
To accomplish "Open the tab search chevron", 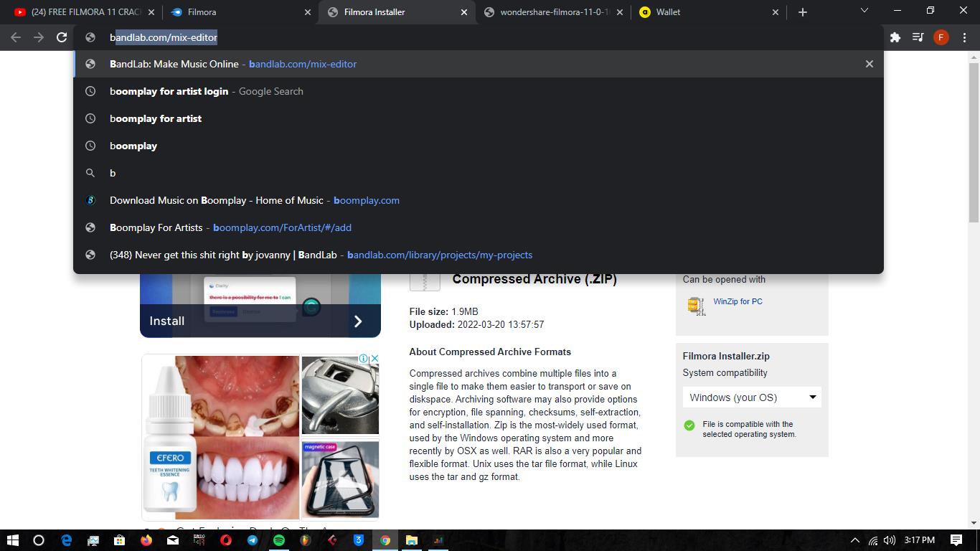I will (864, 11).
